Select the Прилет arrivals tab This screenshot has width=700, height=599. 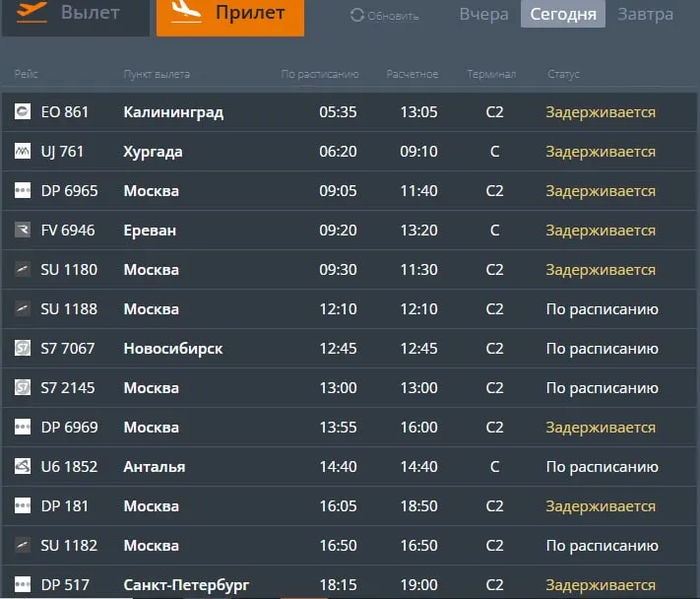coord(230,17)
